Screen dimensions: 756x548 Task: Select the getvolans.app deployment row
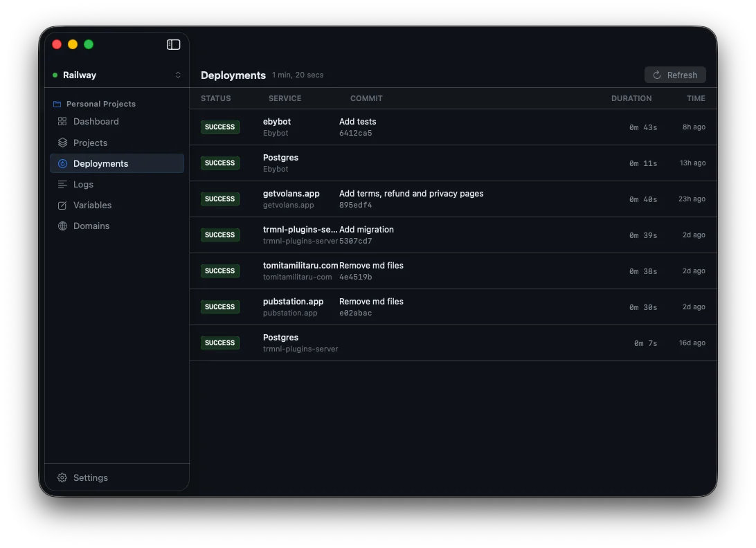pyautogui.click(x=450, y=199)
